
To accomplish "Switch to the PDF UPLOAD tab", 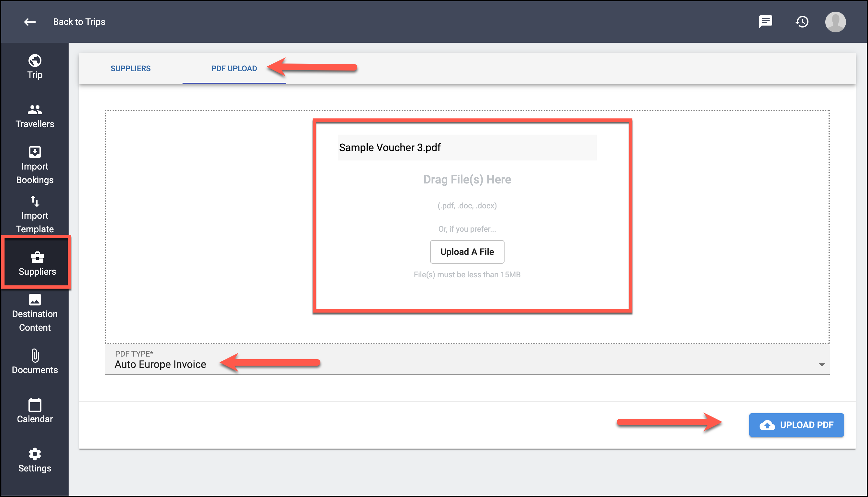I will click(x=234, y=69).
